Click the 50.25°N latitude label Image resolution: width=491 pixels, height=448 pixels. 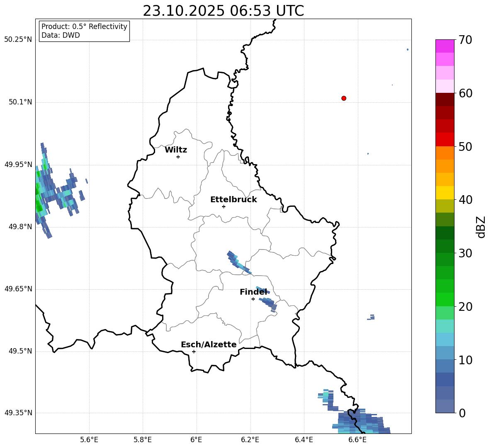(18, 40)
